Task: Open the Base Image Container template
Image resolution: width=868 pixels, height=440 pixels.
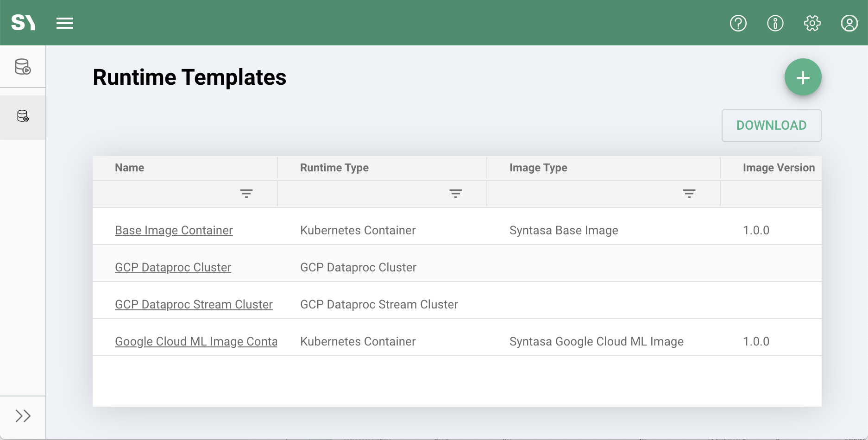Action: 174,230
